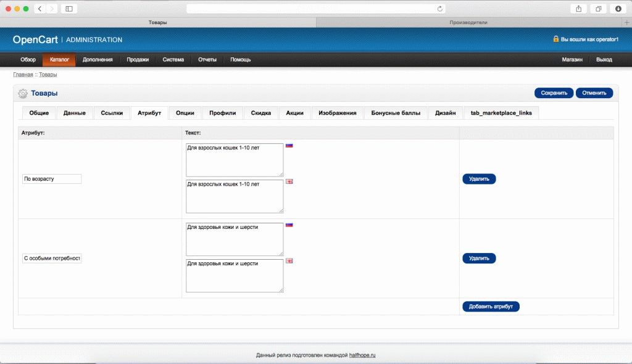The width and height of the screenshot is (632, 364).
Task: Click the Safari back navigation arrow
Action: (40, 9)
